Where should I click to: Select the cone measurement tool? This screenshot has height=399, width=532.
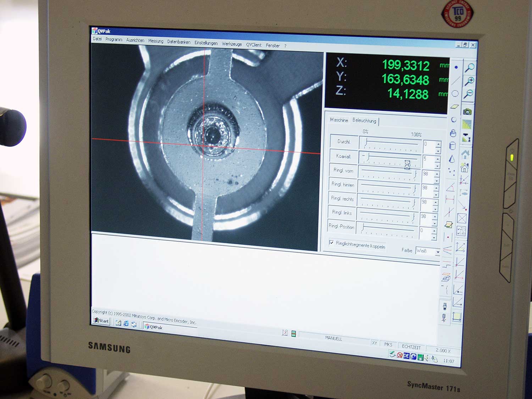[452, 159]
